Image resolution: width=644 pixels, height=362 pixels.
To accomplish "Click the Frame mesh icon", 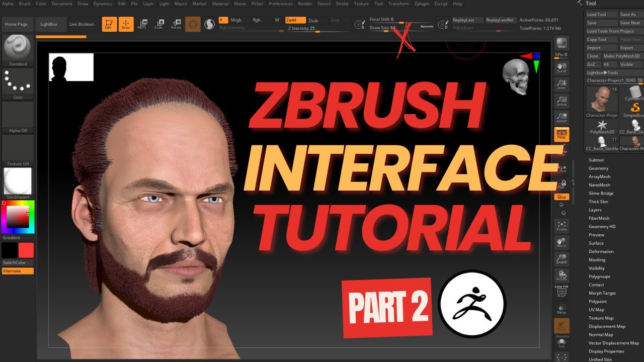I will tap(561, 226).
